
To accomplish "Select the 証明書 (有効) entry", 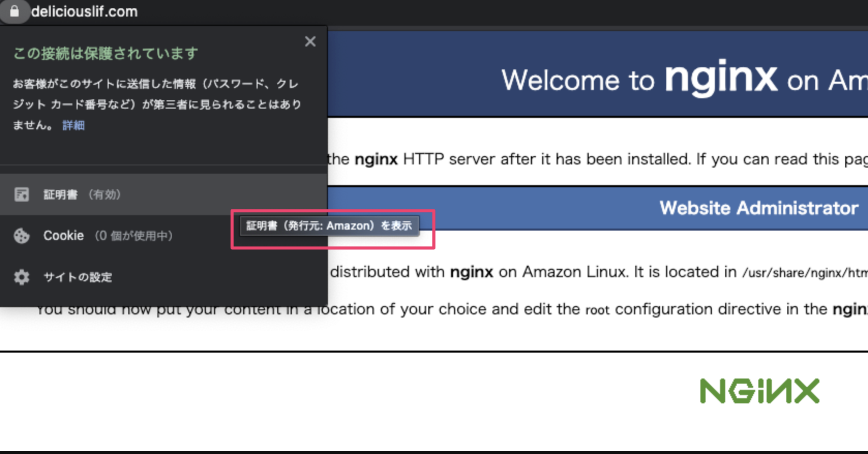I will [x=82, y=194].
